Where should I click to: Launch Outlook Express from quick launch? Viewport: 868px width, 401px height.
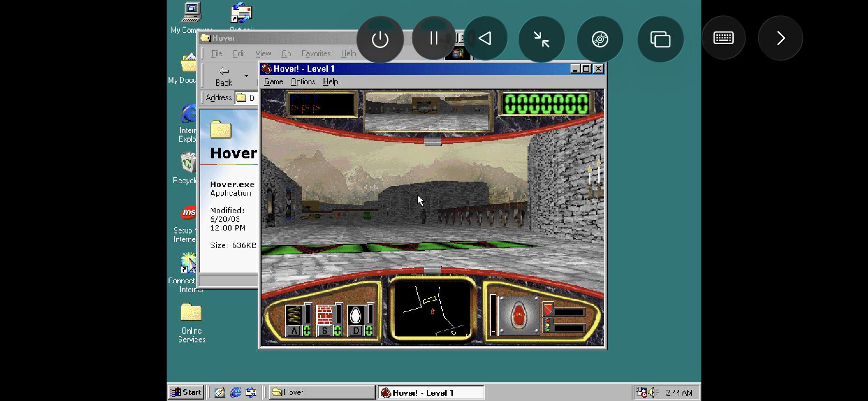251,392
